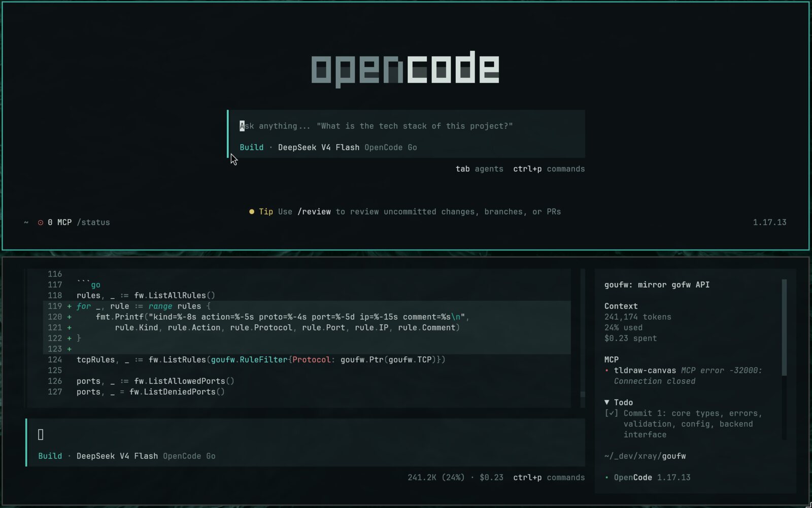812x508 pixels.
Task: Click DeepSeek V4 Flash model in top pane
Action: tap(319, 147)
